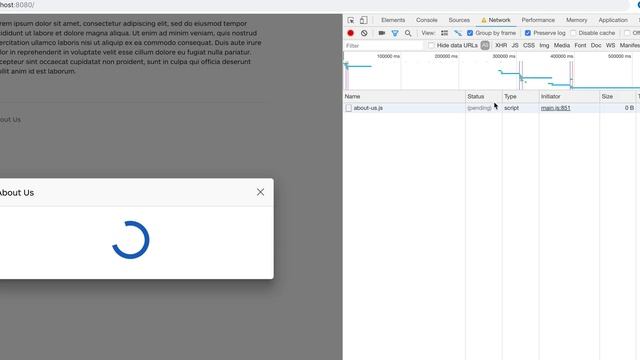Viewport: 640px width, 360px height.
Task: Open the Application tab
Action: [613, 20]
